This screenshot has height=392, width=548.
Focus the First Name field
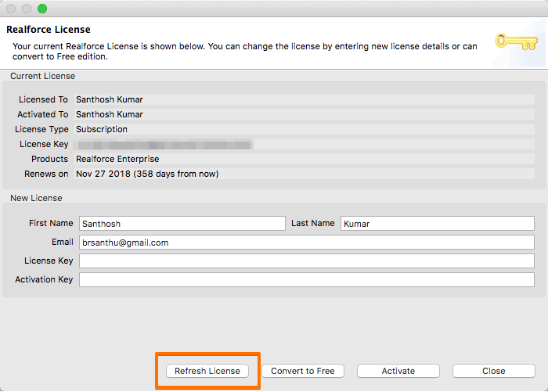point(182,224)
